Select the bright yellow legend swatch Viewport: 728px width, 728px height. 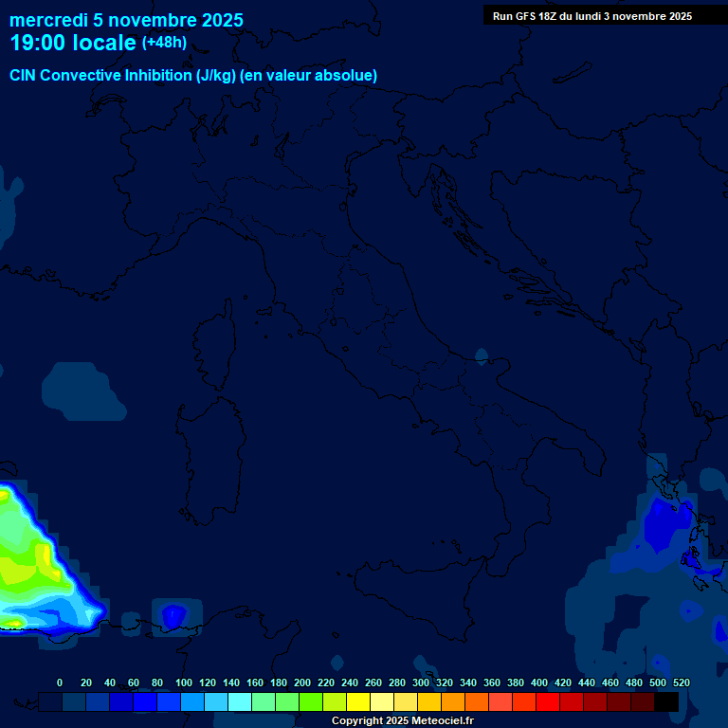358,701
